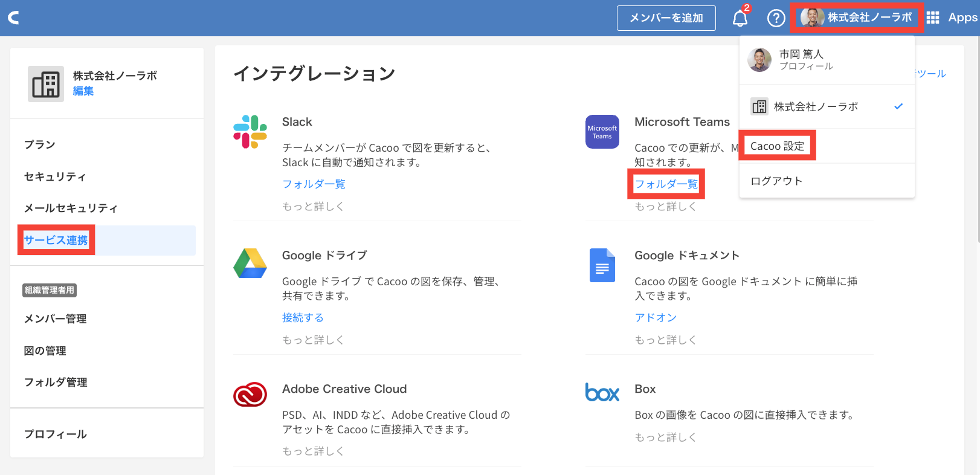This screenshot has width=980, height=475.
Task: Click the Microsoft Teams logo icon
Action: (602, 132)
